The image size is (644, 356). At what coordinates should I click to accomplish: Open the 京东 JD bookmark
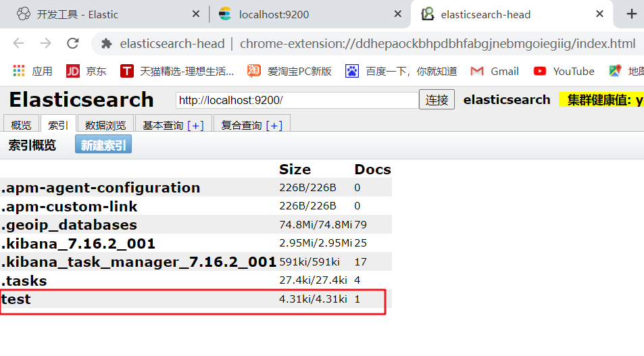click(x=86, y=71)
